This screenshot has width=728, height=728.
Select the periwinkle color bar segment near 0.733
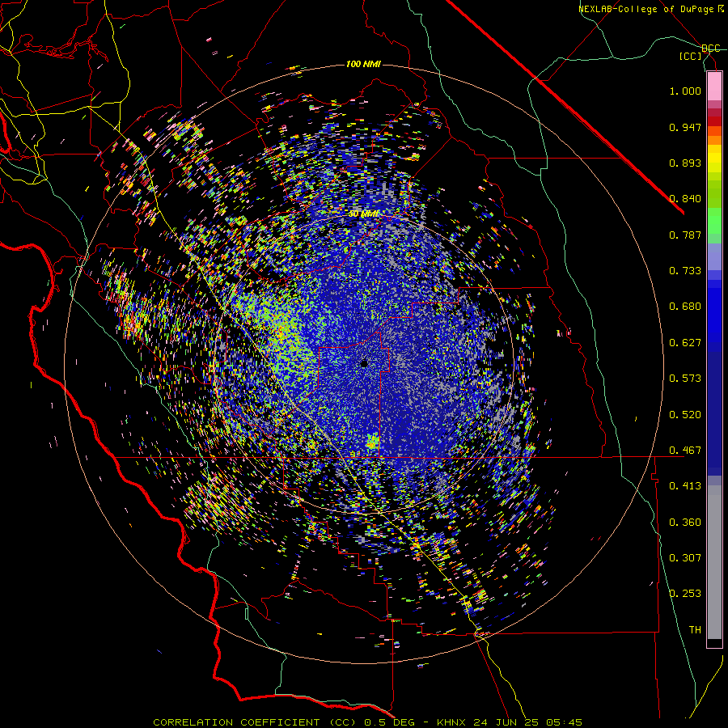(714, 256)
